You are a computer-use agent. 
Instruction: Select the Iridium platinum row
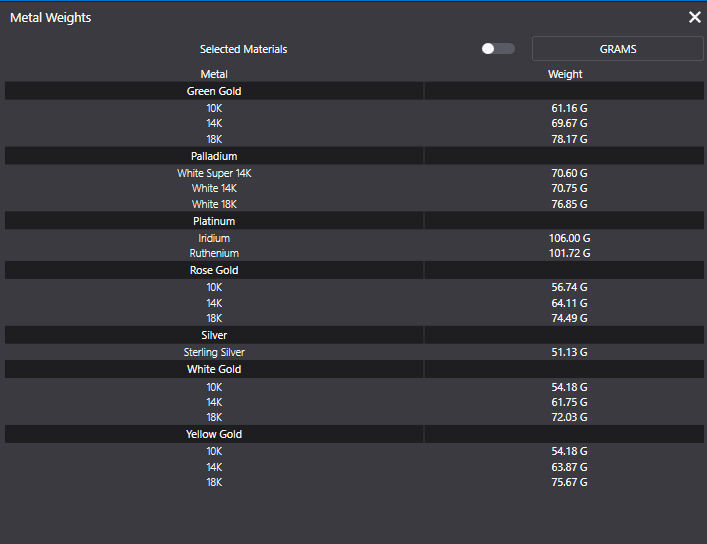point(214,238)
